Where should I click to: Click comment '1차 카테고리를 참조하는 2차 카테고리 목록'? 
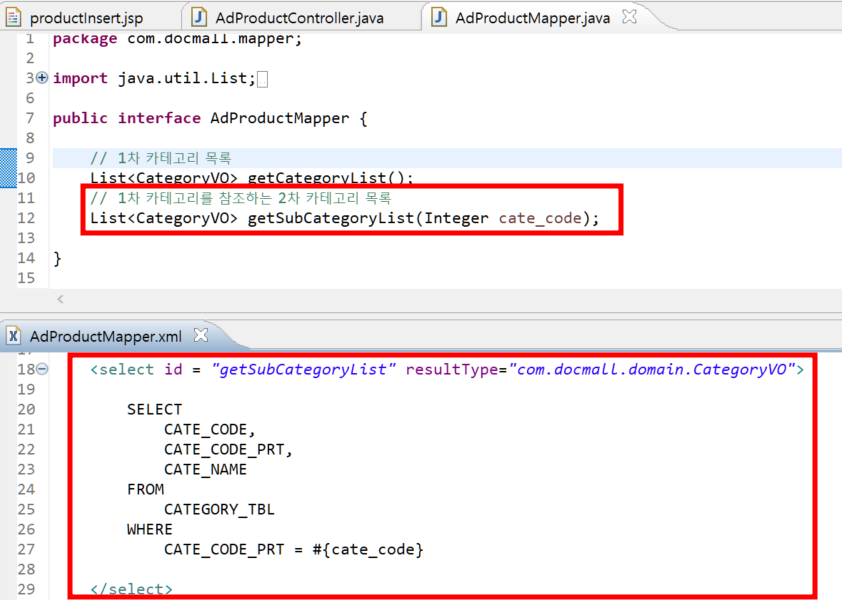point(254,198)
